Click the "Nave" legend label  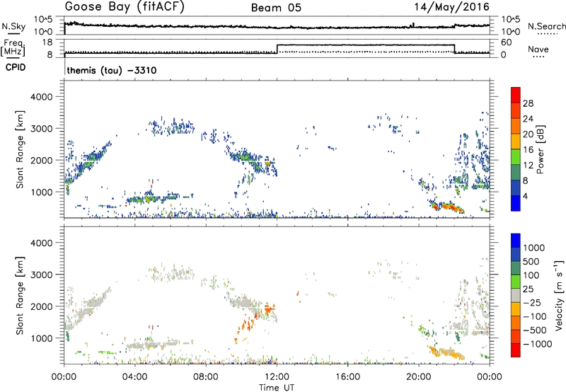click(x=538, y=50)
